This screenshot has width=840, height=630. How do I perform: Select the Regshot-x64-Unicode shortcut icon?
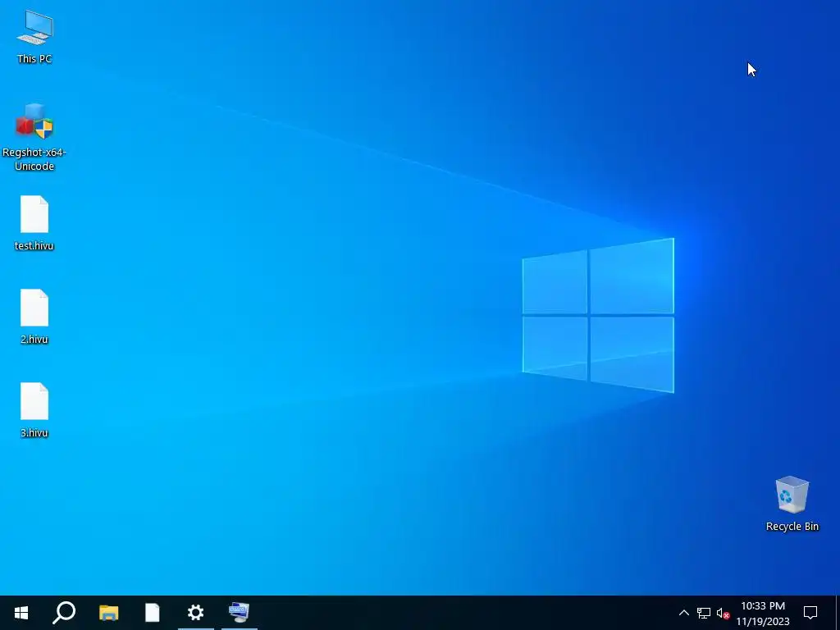pos(34,121)
